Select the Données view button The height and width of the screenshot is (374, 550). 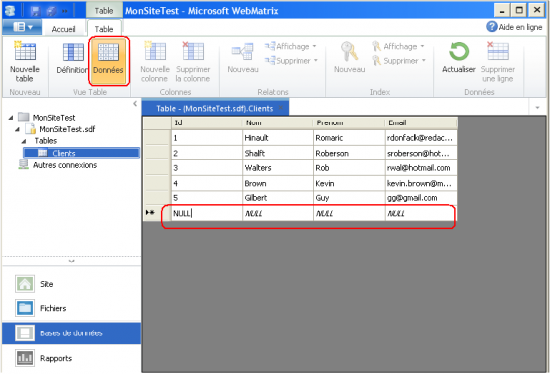click(108, 61)
